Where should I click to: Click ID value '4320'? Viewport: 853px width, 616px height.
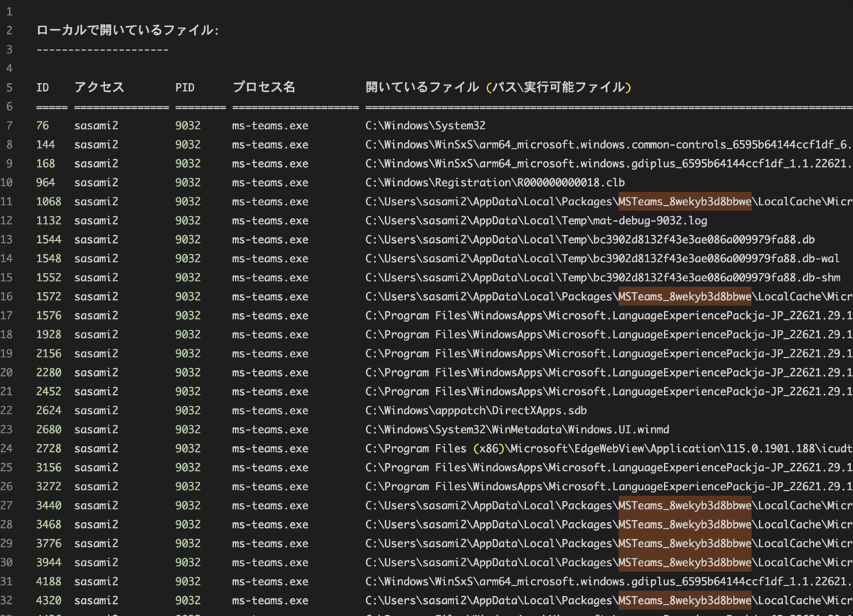49,601
